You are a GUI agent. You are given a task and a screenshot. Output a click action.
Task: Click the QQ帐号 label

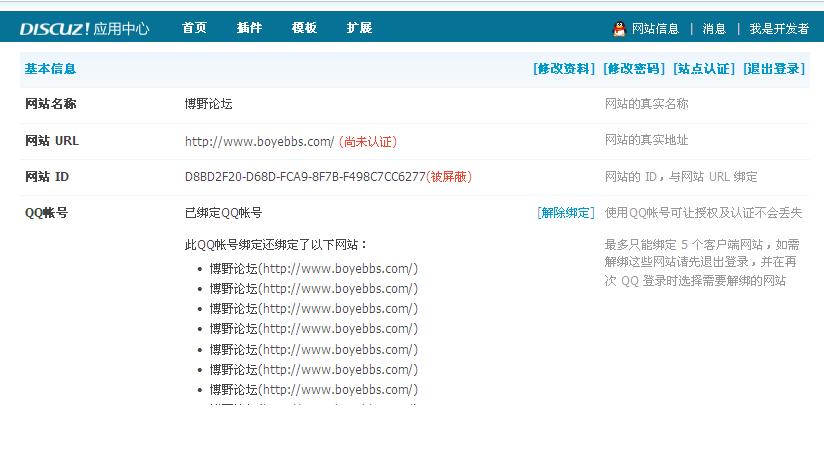pos(46,213)
